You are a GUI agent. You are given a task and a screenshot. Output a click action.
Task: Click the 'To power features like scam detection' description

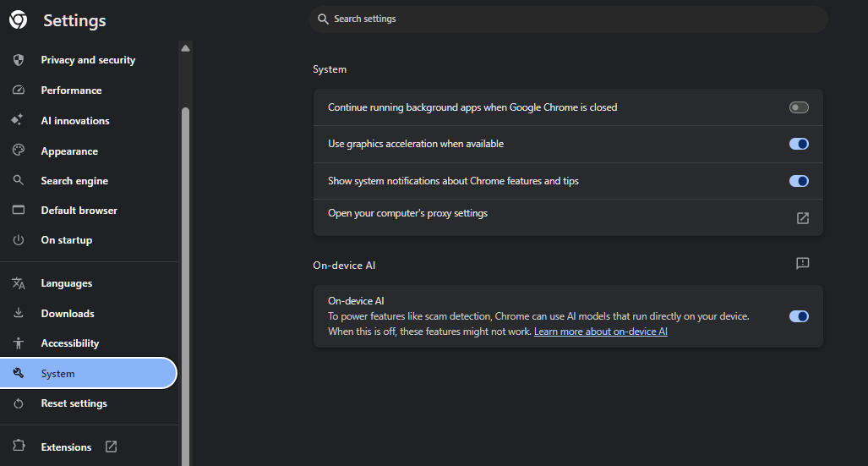(x=538, y=324)
